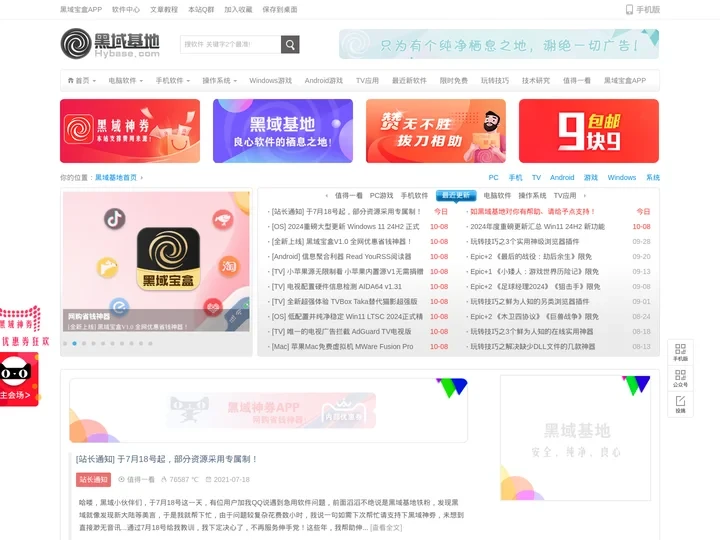The width and height of the screenshot is (720, 540).
Task: Click the Tmall cat 主会场 floating ad
Action: coord(19,379)
